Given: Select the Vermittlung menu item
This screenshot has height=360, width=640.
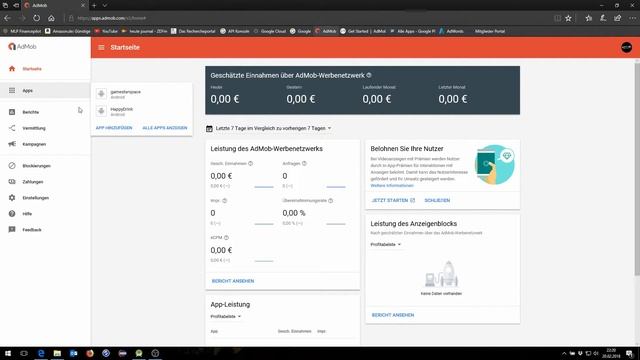Looking at the screenshot, I should (34, 128).
